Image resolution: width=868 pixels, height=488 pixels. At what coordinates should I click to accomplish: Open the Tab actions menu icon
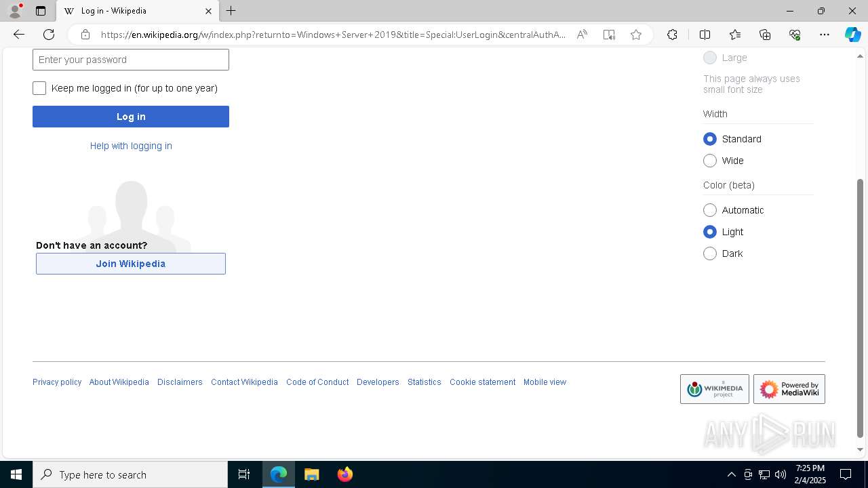click(x=41, y=11)
